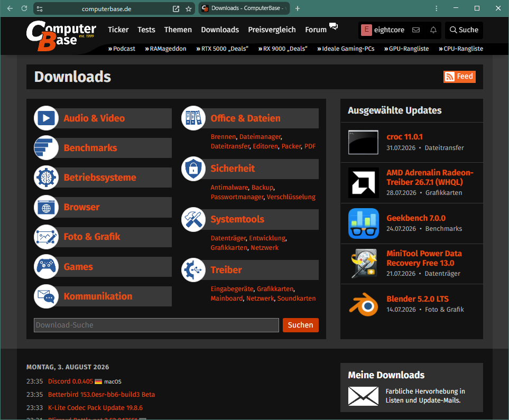Viewport: 509px width, 420px height.
Task: Open the Blender 5.2.0 LTS title link
Action: coord(418,299)
